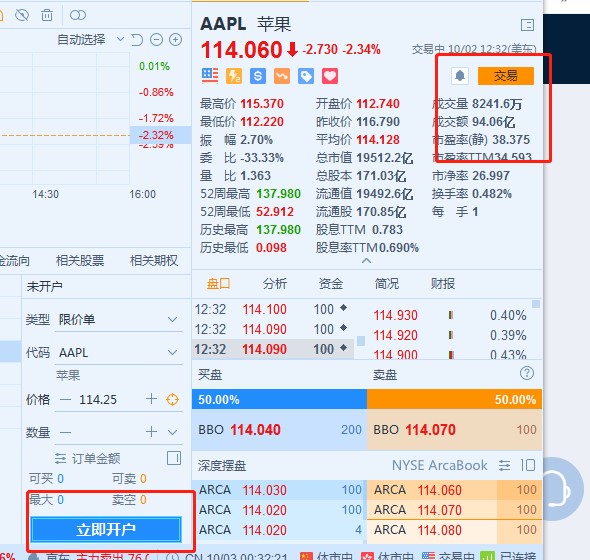Expand the quantity dropdown chevron
590x560 pixels.
click(173, 432)
